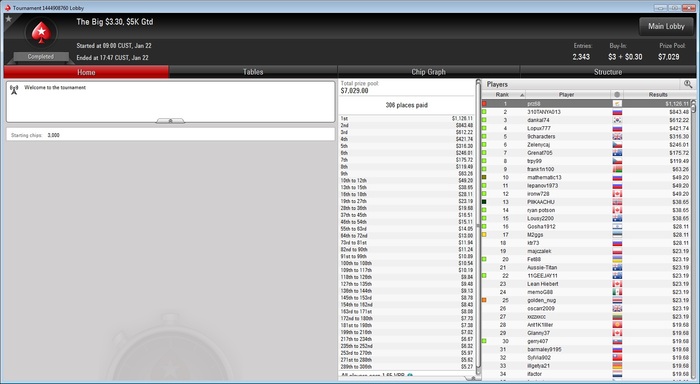Click the green status square for Lousy2200

pyautogui.click(x=484, y=218)
